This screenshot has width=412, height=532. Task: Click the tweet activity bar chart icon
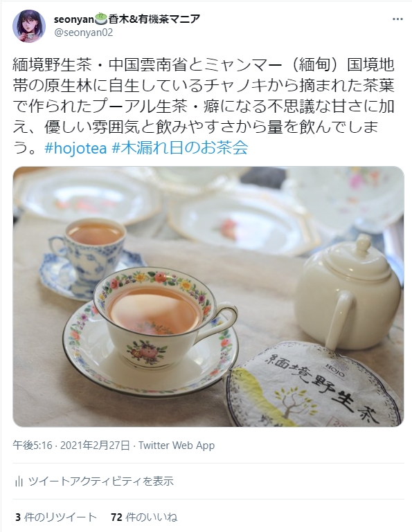click(x=19, y=481)
